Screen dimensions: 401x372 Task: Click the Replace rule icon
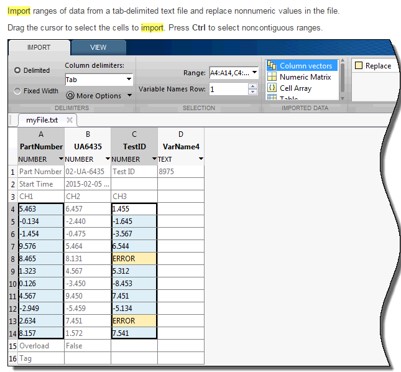tap(359, 66)
